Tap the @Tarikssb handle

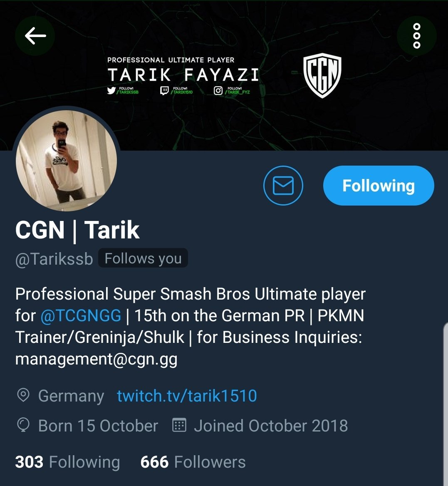click(54, 258)
